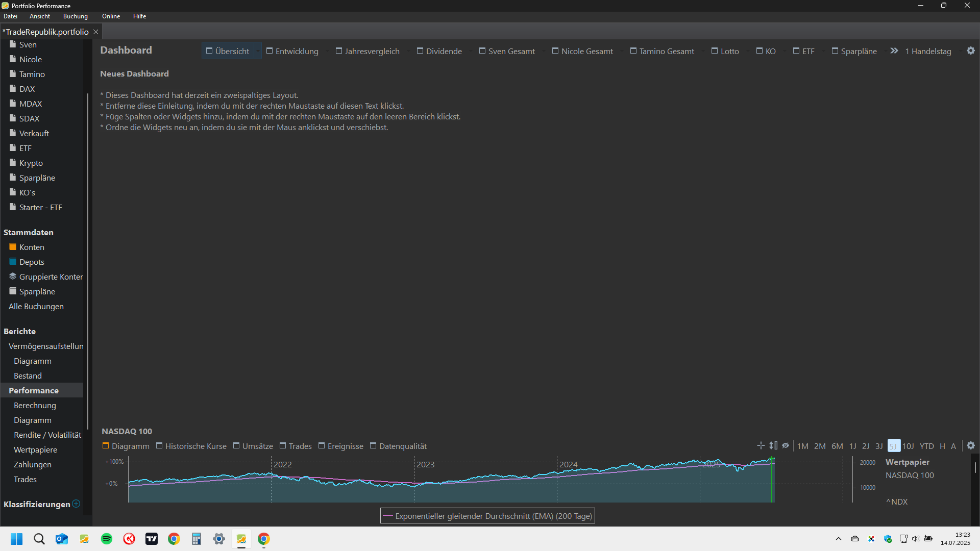
Task: Open dropdown arrow next to Lotto tab
Action: click(x=747, y=51)
